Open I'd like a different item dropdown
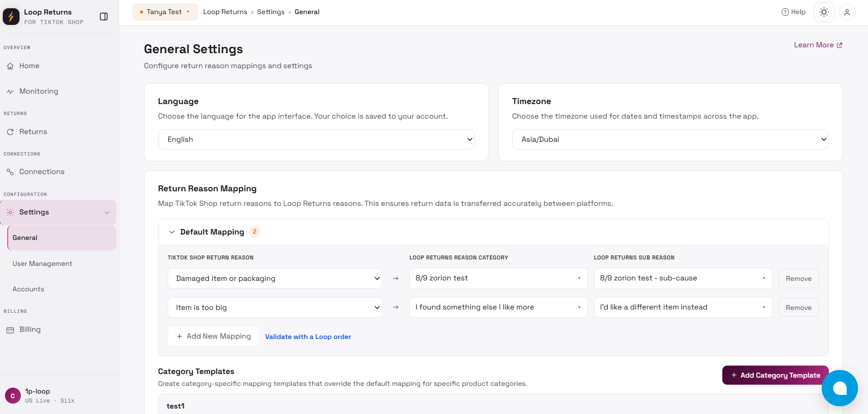 [683, 307]
